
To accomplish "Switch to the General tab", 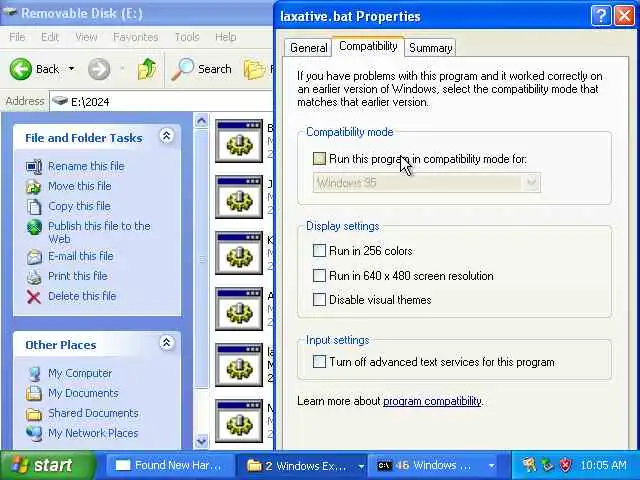I will point(309,48).
